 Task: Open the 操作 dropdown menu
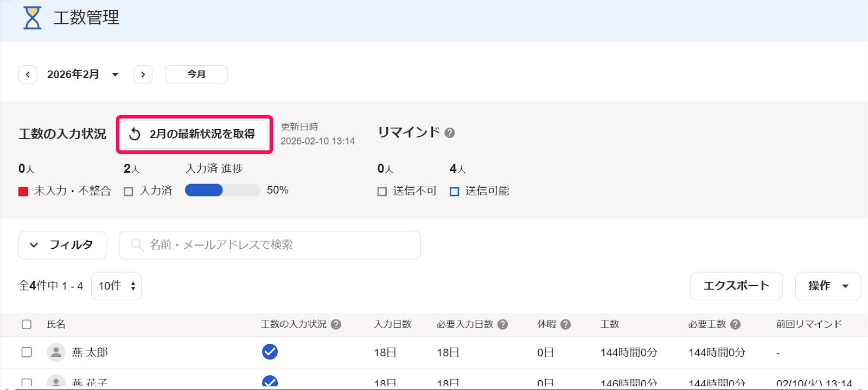point(828,286)
